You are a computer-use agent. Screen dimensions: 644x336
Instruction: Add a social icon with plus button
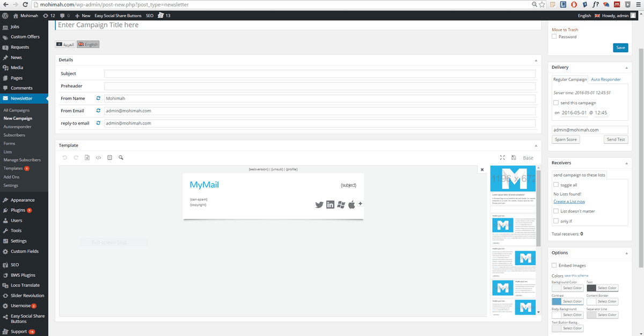click(x=361, y=203)
